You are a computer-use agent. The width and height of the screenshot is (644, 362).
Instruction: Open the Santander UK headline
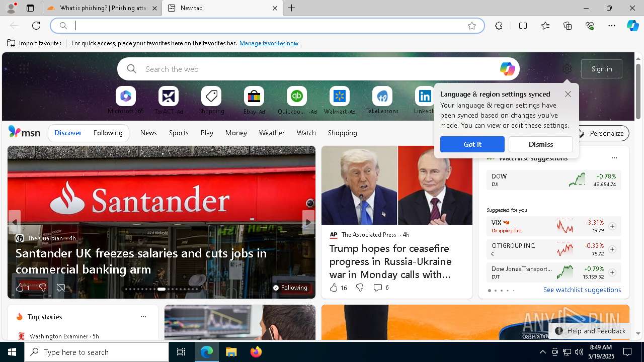click(141, 261)
